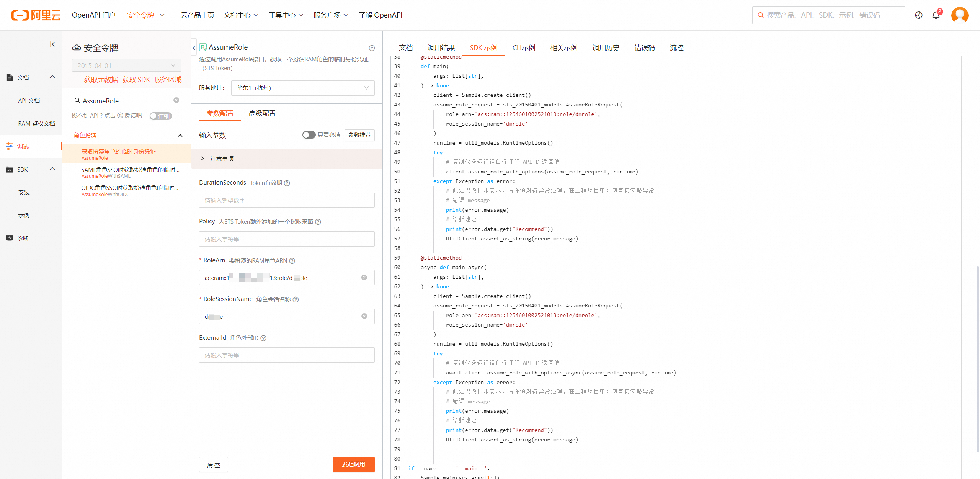This screenshot has width=980, height=479.
Task: Open the theme switch icon in the header
Action: [x=918, y=15]
